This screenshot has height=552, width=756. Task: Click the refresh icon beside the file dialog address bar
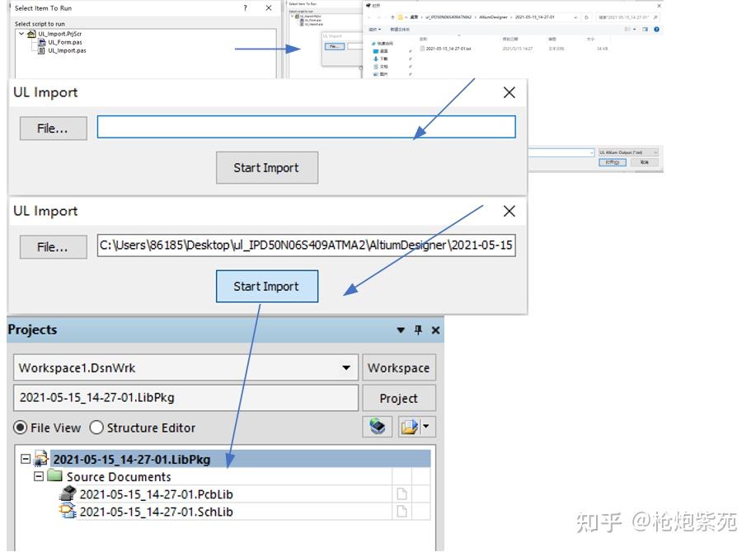586,17
